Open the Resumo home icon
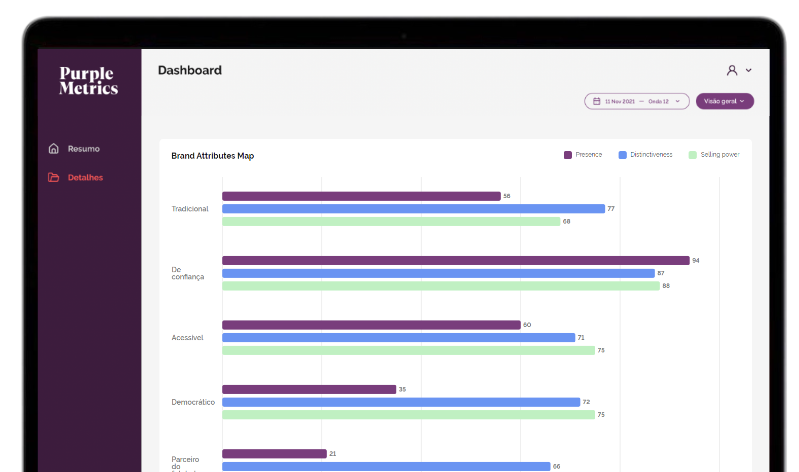Screen dimensions: 799x472 click(x=54, y=148)
